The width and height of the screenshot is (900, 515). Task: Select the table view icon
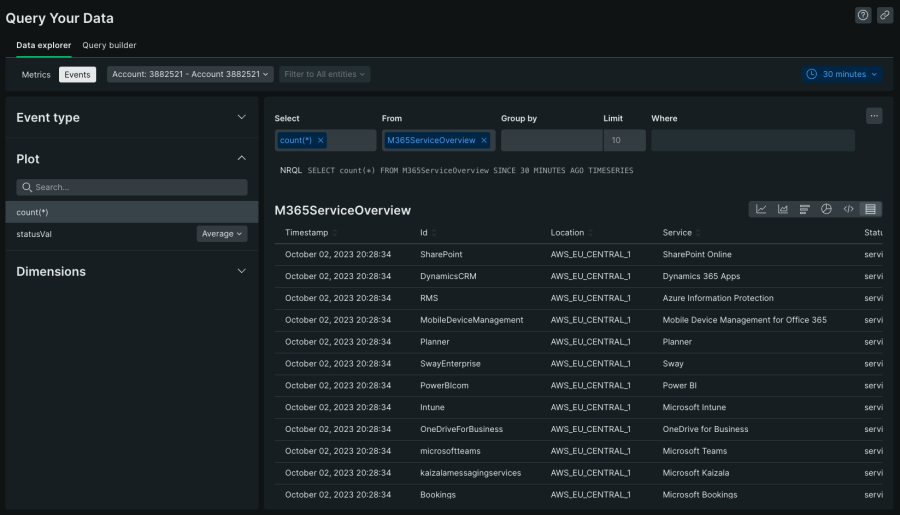(x=870, y=210)
